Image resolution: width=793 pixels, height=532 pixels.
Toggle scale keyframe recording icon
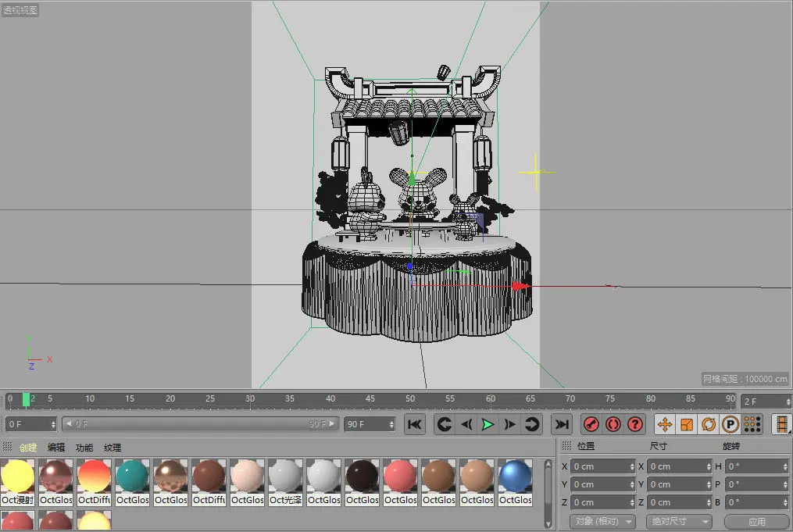pos(686,424)
